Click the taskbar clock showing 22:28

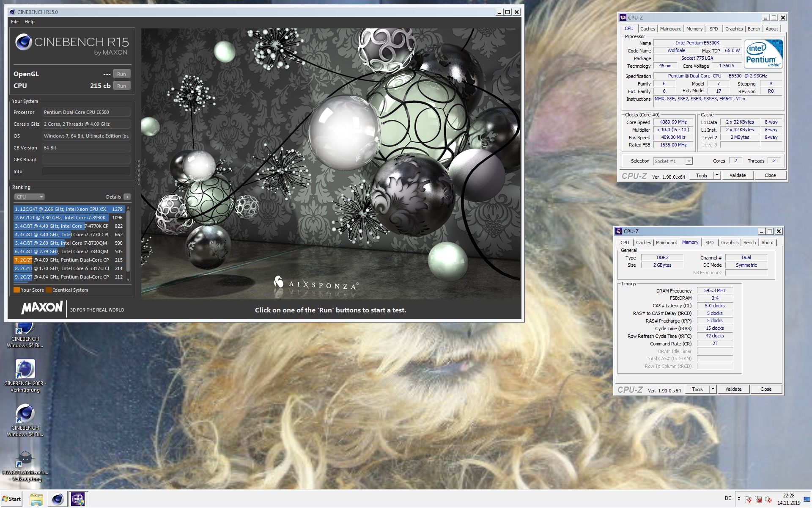click(x=788, y=499)
